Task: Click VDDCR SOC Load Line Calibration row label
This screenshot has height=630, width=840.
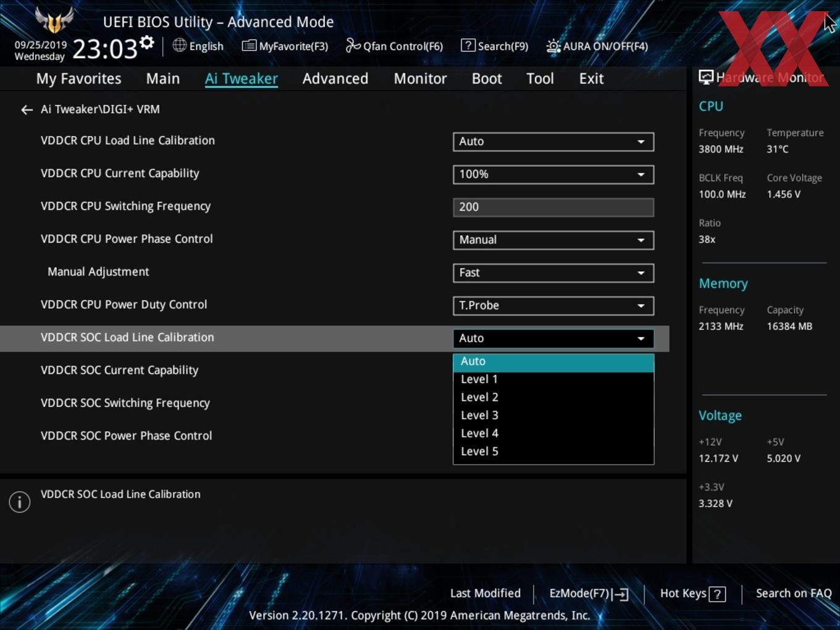Action: click(127, 338)
